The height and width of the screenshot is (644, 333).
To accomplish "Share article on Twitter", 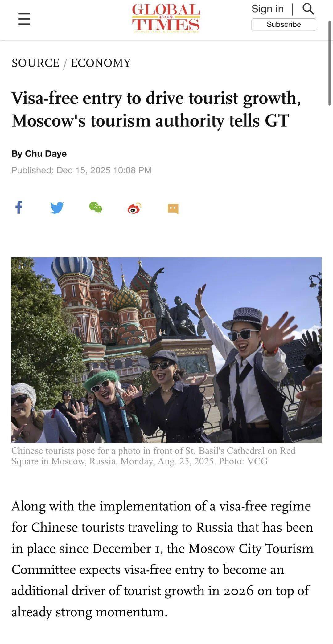I will (x=57, y=208).
